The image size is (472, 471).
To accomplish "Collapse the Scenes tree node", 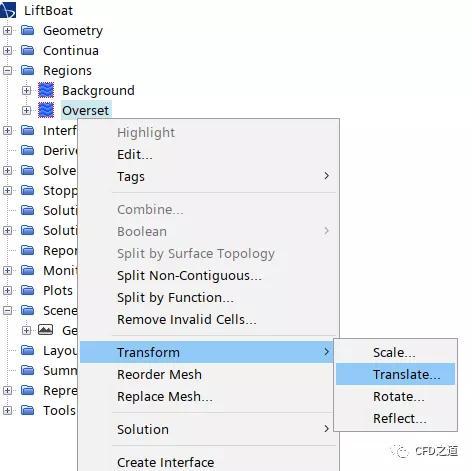I will 7,310.
